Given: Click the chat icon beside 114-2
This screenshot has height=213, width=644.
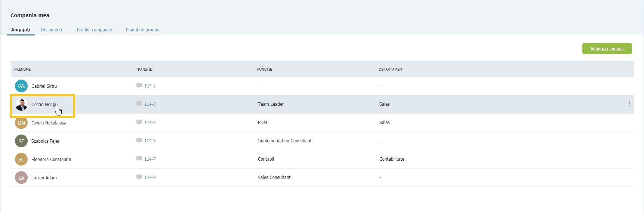Looking at the screenshot, I should click(x=139, y=86).
